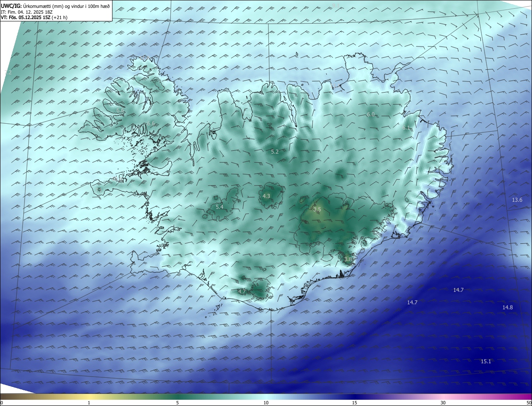Click the 6.0 value in northeast Iceland
Viewport: 532px width, 406px height.
371,114
